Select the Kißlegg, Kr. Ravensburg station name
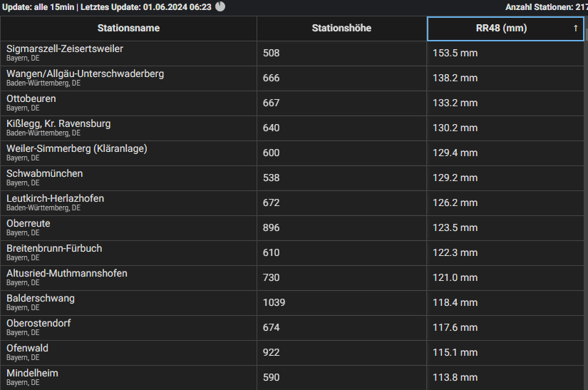The height and width of the screenshot is (390, 588). pyautogui.click(x=58, y=124)
